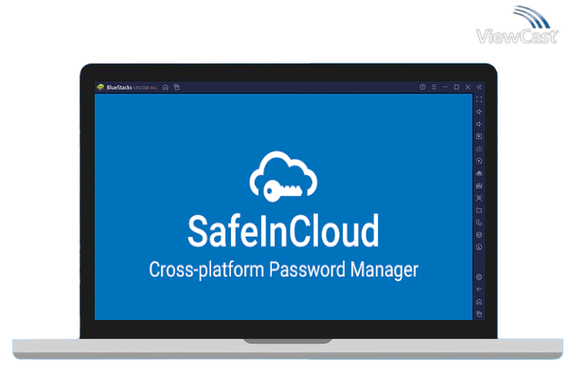570x392 pixels.
Task: Click the square play-arrow sidebar icon
Action: (x=479, y=136)
